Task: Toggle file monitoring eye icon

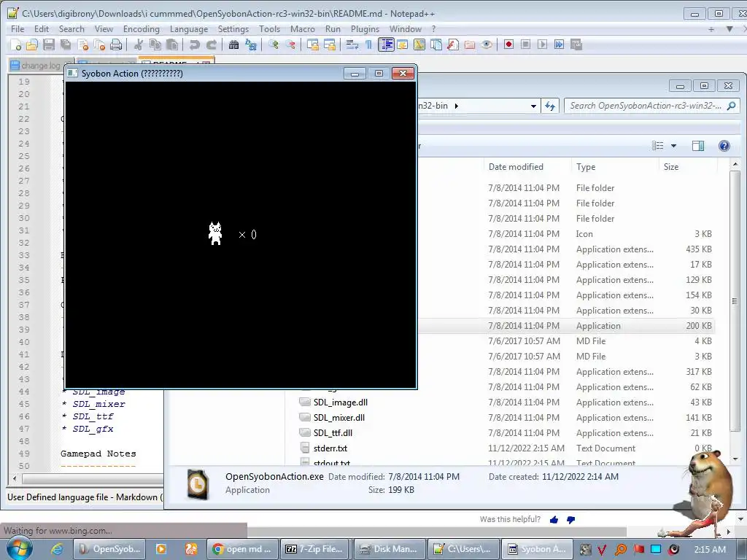Action: pyautogui.click(x=487, y=44)
